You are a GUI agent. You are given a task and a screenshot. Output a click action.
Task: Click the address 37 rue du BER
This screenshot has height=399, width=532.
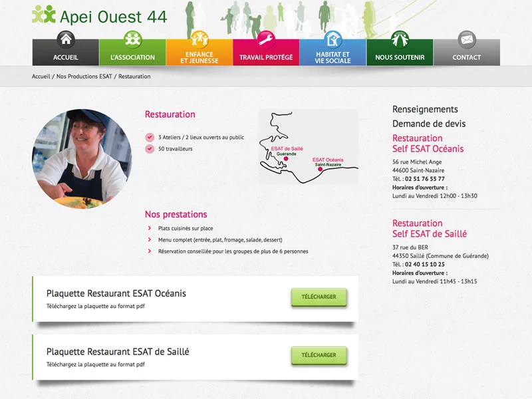point(410,247)
